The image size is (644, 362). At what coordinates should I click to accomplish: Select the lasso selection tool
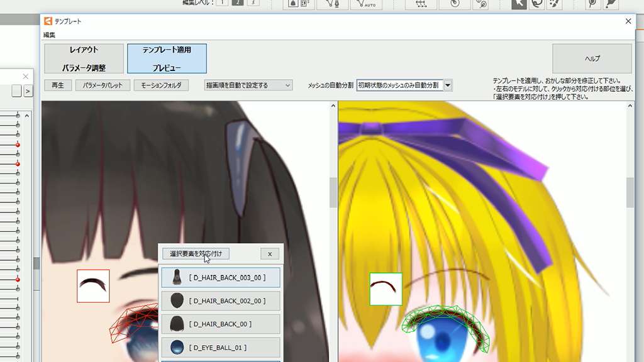point(537,4)
